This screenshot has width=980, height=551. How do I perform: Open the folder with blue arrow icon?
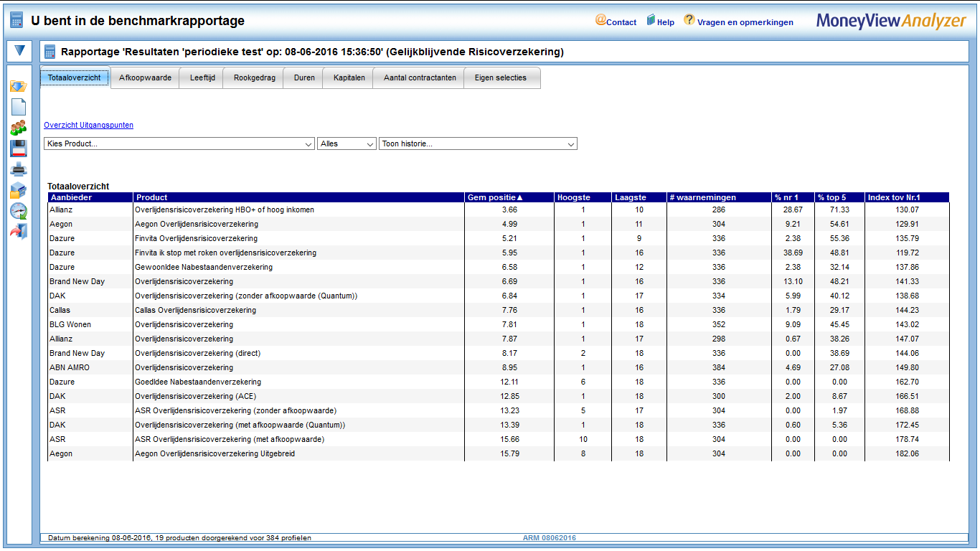[x=18, y=86]
